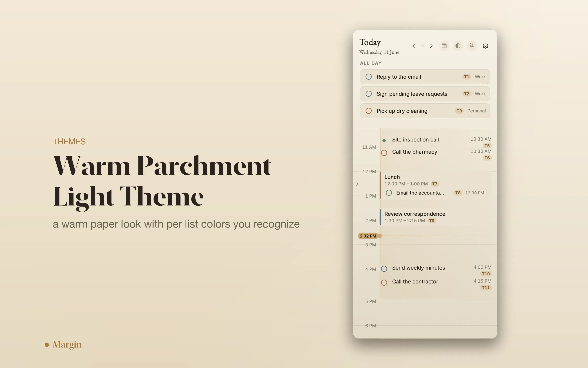Viewport: 588px width, 368px height.
Task: Pin the window with the pin icon
Action: 472,46
